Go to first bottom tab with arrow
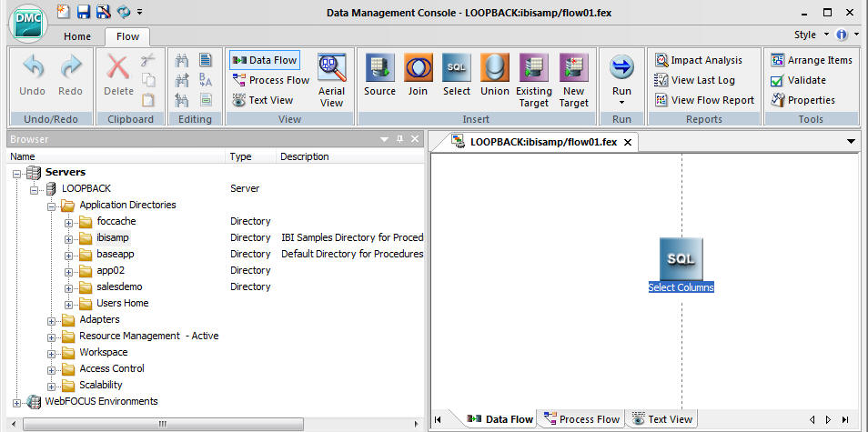The height and width of the screenshot is (432, 868). click(x=438, y=419)
